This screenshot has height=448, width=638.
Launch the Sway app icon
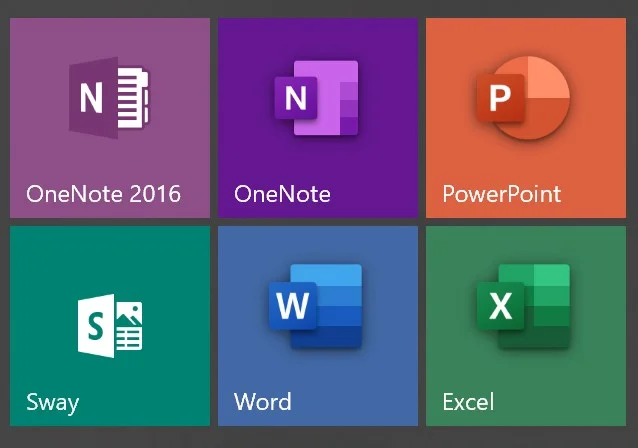[110, 326]
